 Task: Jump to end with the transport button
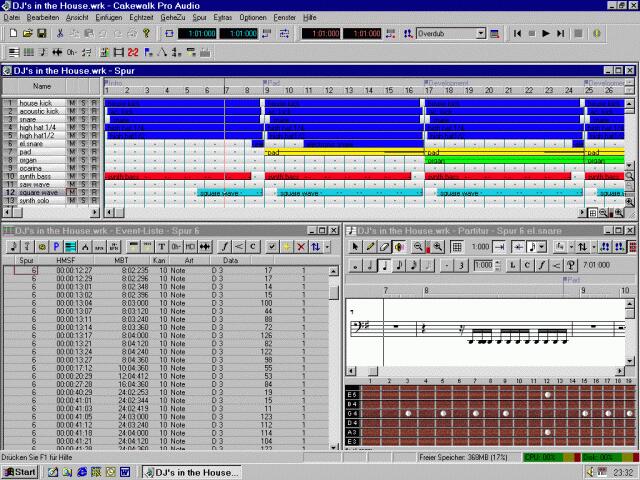(560, 33)
